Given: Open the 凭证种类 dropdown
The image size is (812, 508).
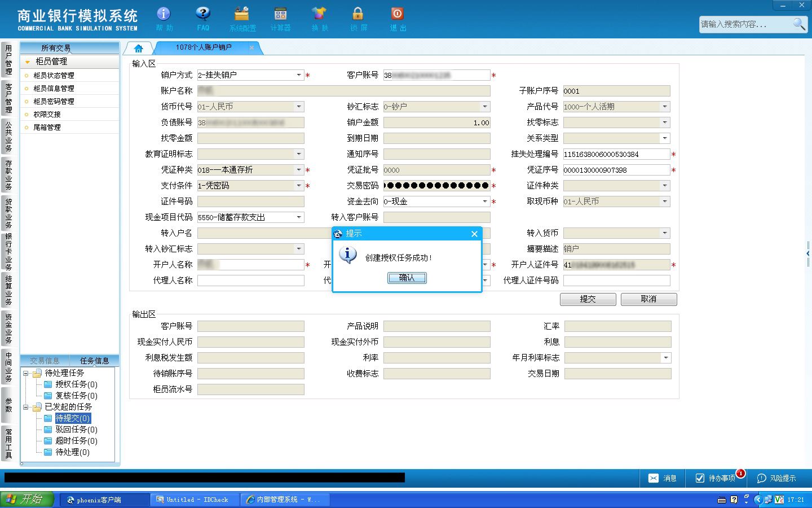Looking at the screenshot, I should point(299,170).
